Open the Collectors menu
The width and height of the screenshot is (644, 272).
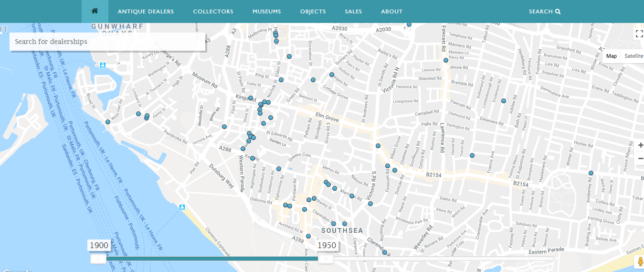point(213,11)
